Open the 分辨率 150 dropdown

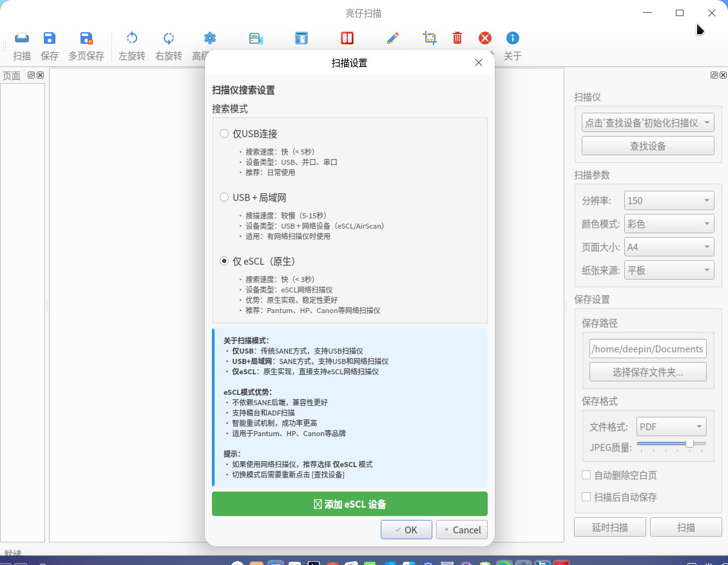669,200
